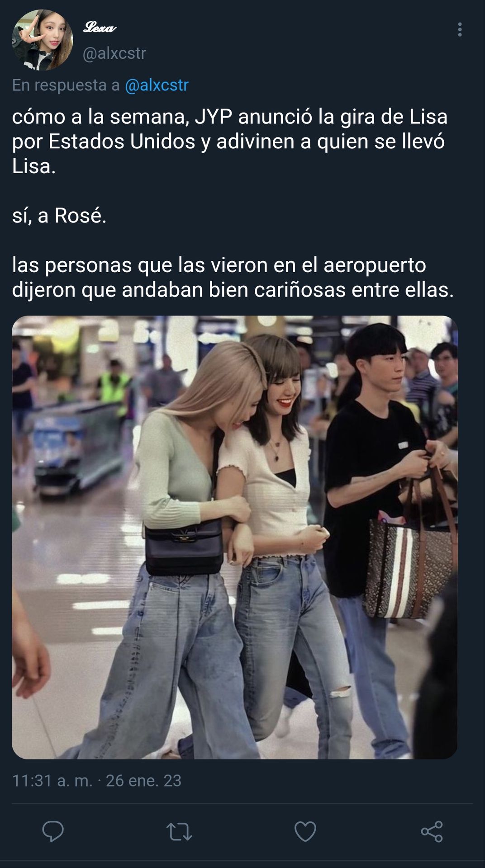Tap the reply speech bubble icon

[53, 831]
